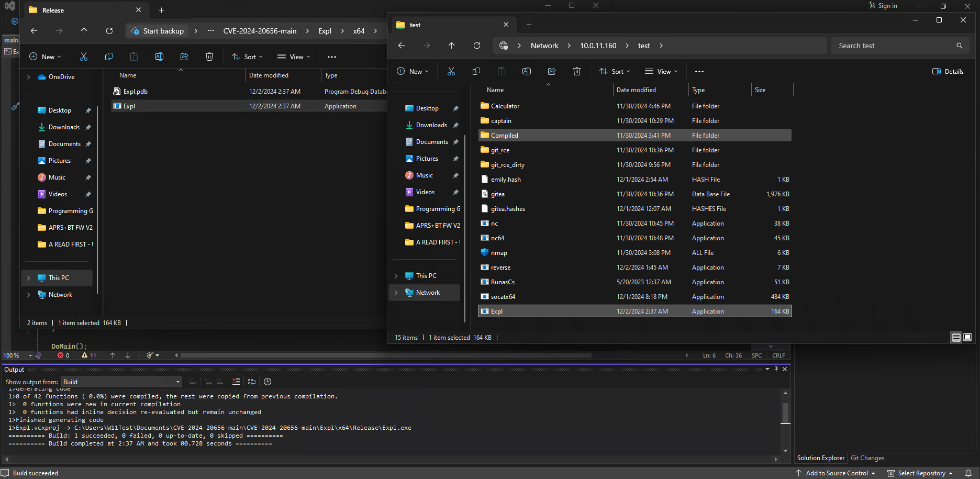This screenshot has height=479, width=980.
Task: Switch test window to details list view
Action: click(956, 338)
